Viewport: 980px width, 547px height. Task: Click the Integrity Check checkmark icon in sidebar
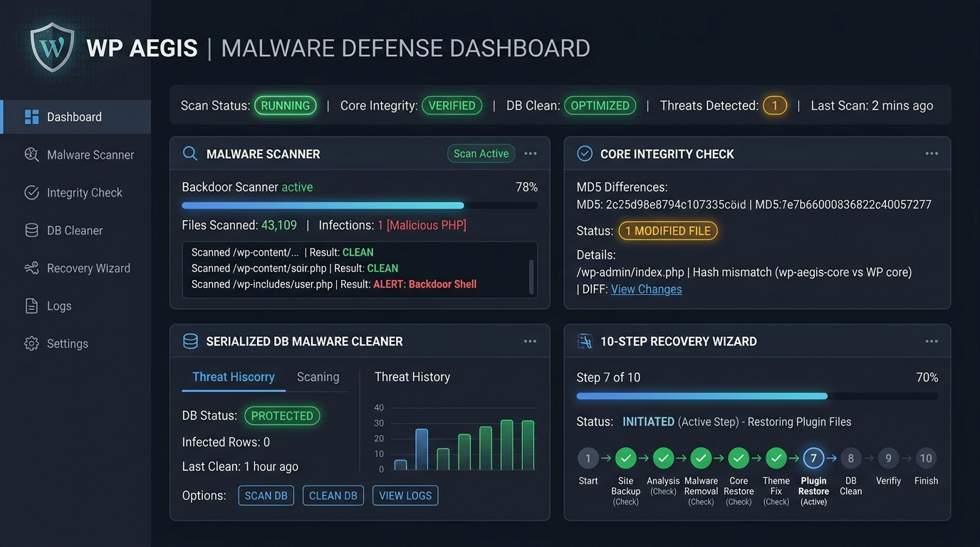(31, 192)
